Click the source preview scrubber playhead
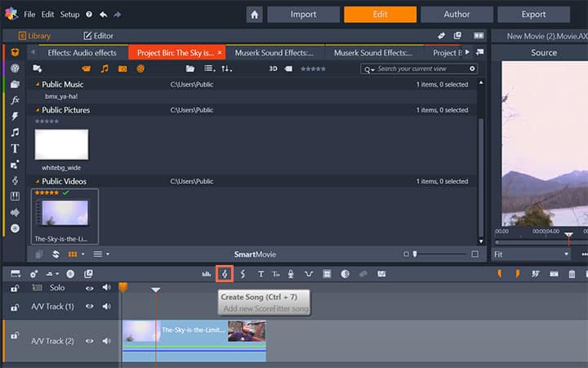 pyautogui.click(x=568, y=236)
